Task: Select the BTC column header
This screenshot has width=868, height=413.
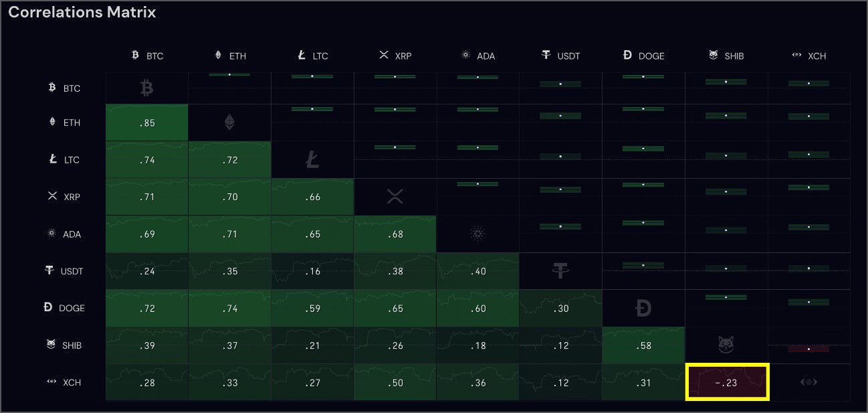Action: pyautogui.click(x=147, y=56)
